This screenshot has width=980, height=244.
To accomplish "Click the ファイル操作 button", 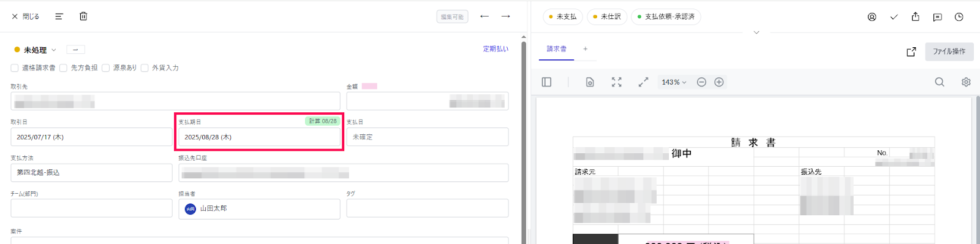I will click(949, 51).
